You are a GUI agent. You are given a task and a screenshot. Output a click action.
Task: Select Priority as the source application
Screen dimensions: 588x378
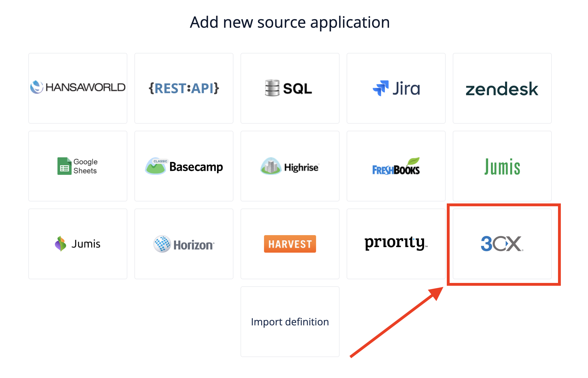396,244
